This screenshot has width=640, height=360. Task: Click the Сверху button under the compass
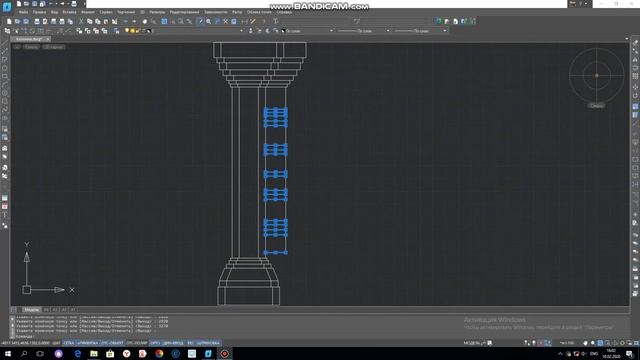pos(596,106)
